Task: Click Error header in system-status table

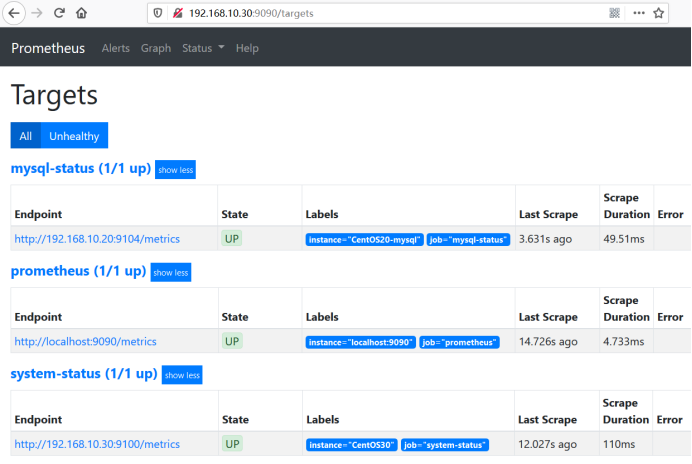Action: click(x=669, y=419)
